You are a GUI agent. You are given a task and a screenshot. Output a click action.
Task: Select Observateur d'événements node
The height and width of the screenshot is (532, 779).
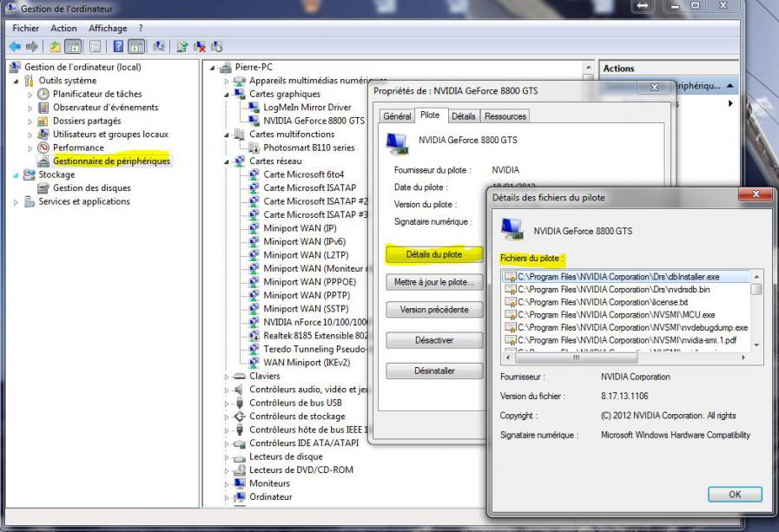tap(106, 108)
